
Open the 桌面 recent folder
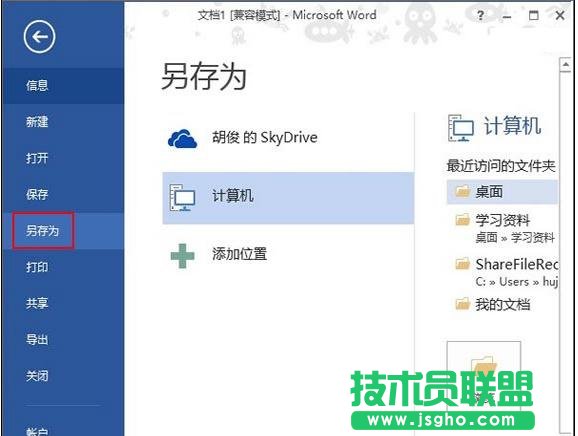[502, 192]
